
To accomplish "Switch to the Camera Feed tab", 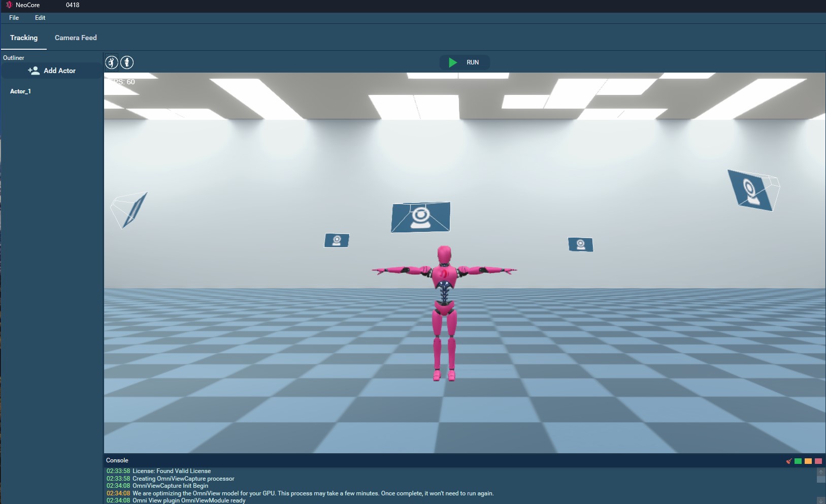I will pos(76,38).
